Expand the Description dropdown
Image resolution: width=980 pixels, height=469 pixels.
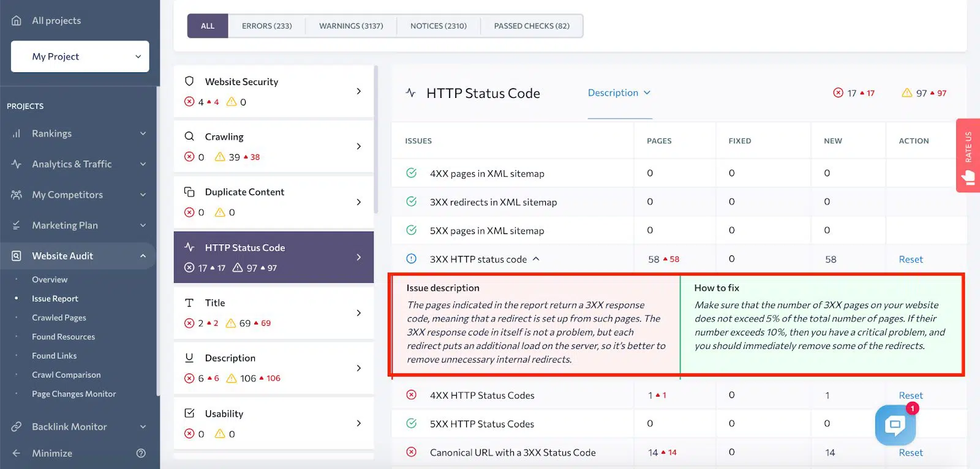click(619, 93)
